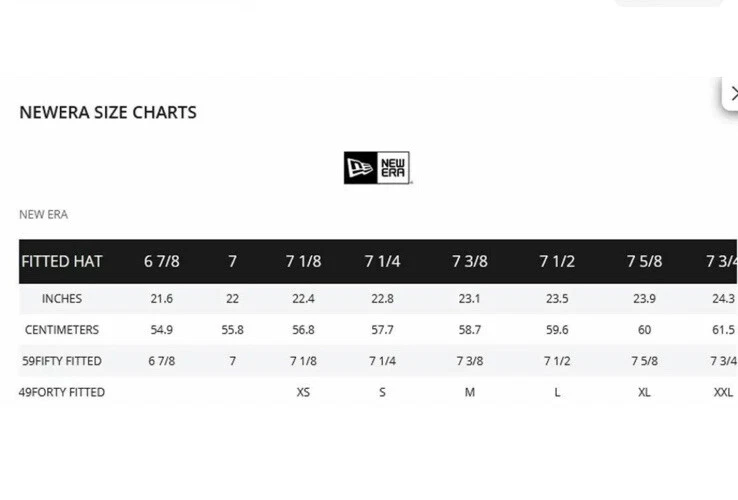Click the 6 7/8 column header

161,261
